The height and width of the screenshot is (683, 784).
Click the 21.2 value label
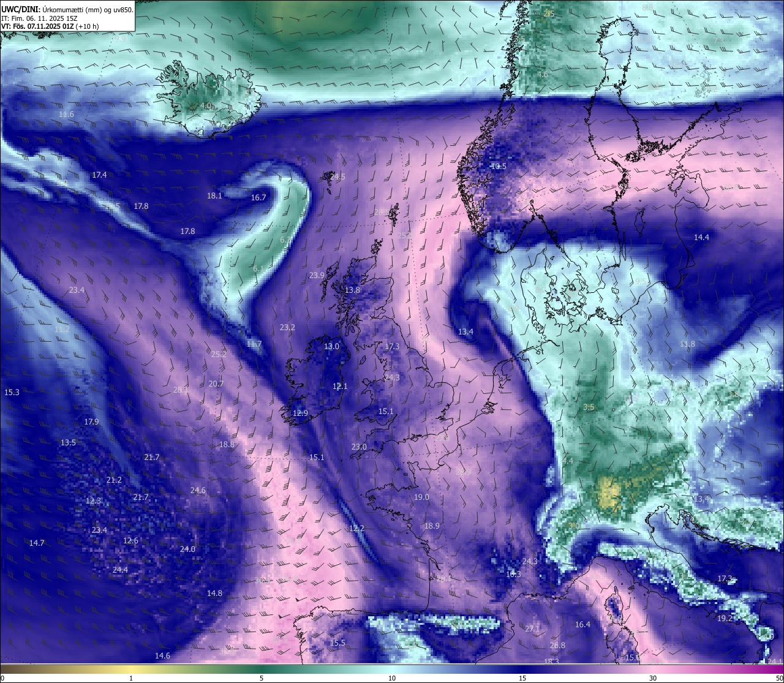click(114, 480)
